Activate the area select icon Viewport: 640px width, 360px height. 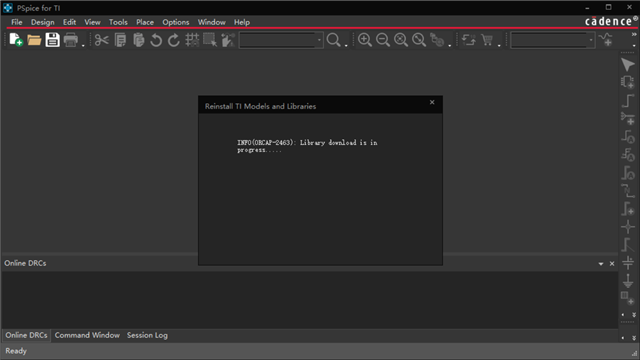(x=210, y=40)
